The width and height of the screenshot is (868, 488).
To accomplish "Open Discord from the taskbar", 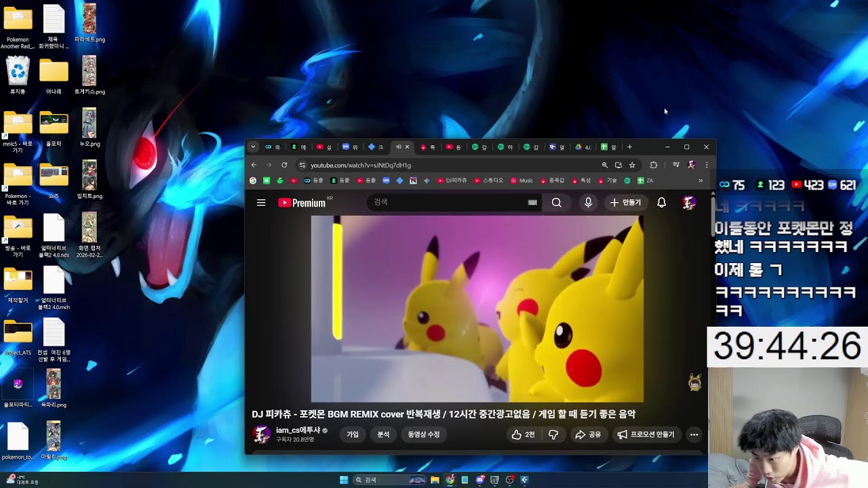I will click(x=480, y=480).
